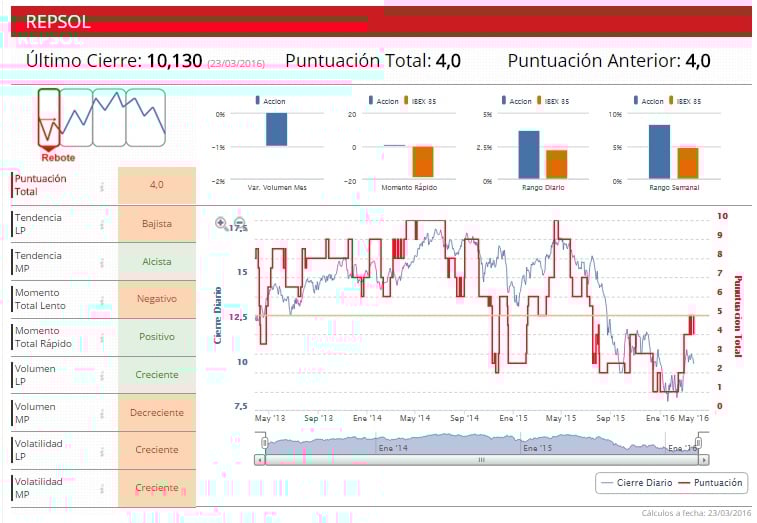This screenshot has height=523, width=757.
Task: Click the small chart icon in Tendencia MP row
Action: 102,263
